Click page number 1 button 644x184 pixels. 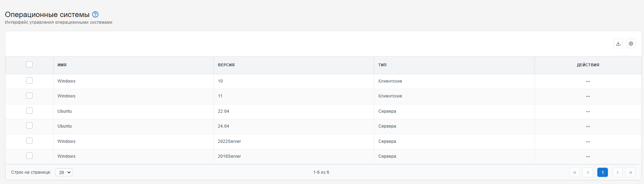(x=603, y=172)
